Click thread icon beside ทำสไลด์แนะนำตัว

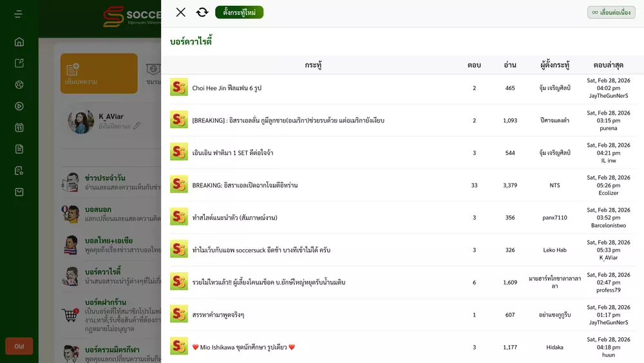(179, 217)
